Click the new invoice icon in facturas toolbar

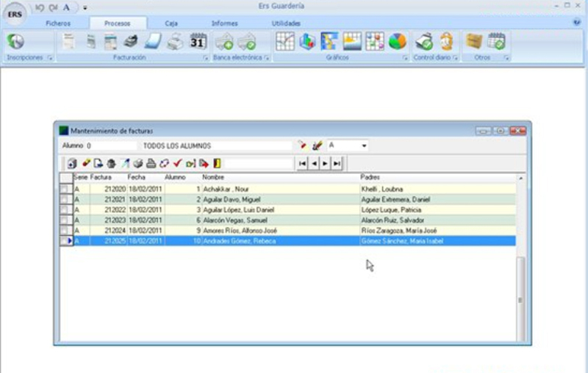click(x=72, y=163)
